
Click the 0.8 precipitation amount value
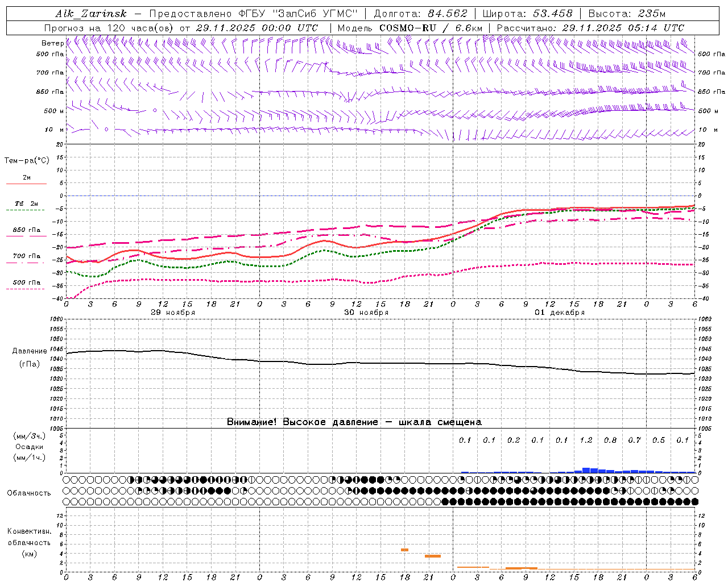(x=610, y=440)
